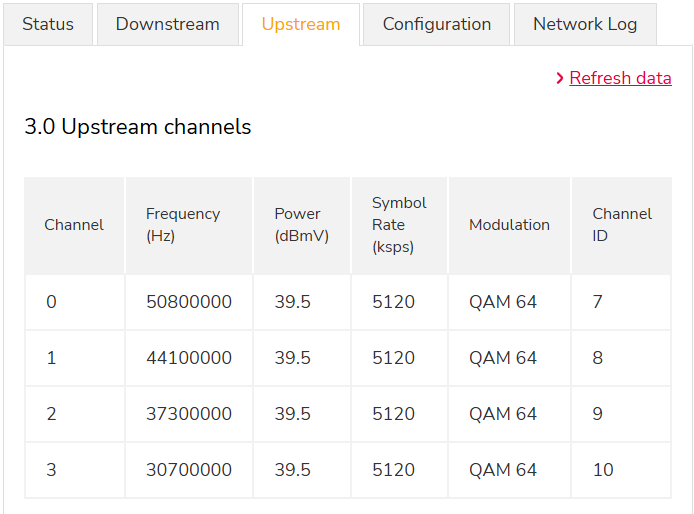
Task: Select frequency value 44100000
Action: coord(189,358)
